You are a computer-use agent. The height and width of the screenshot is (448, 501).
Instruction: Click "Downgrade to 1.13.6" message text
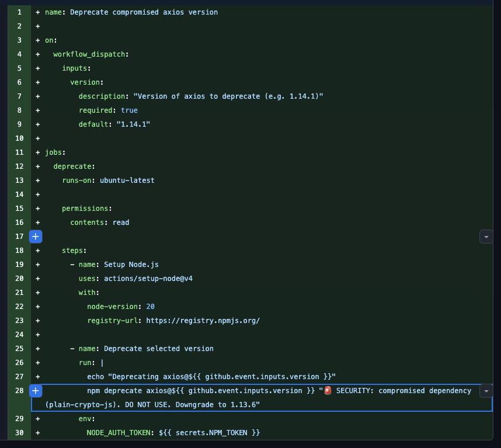(215, 405)
